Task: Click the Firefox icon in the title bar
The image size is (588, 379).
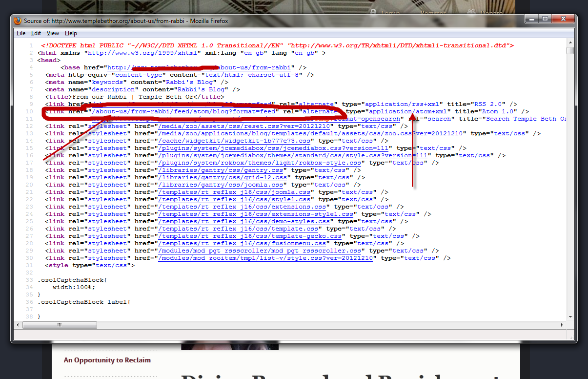Action: point(18,21)
